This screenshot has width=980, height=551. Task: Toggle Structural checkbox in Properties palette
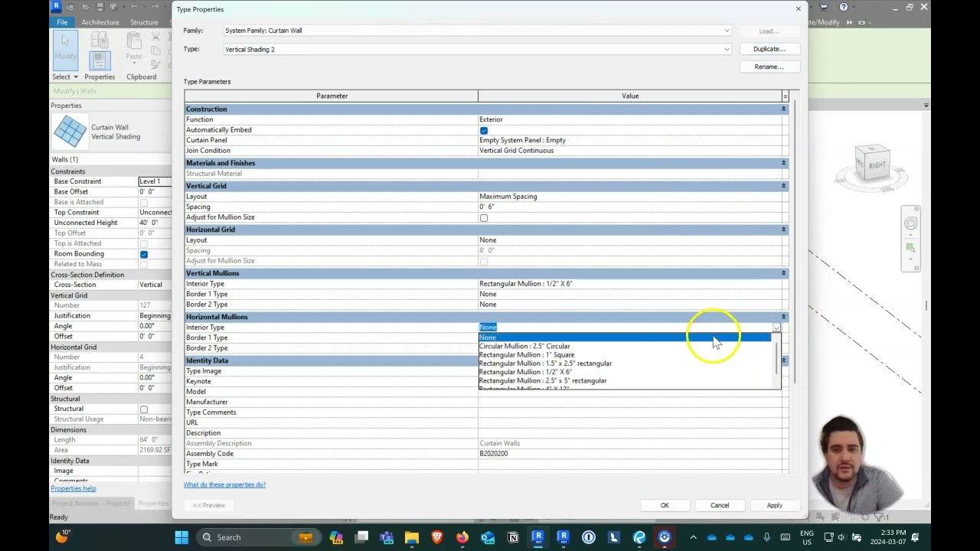144,409
